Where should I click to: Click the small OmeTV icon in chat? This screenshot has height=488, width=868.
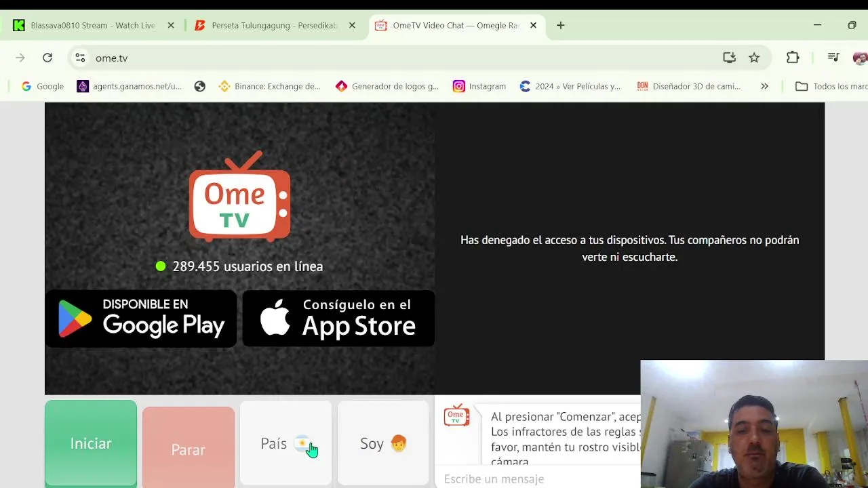tap(456, 415)
